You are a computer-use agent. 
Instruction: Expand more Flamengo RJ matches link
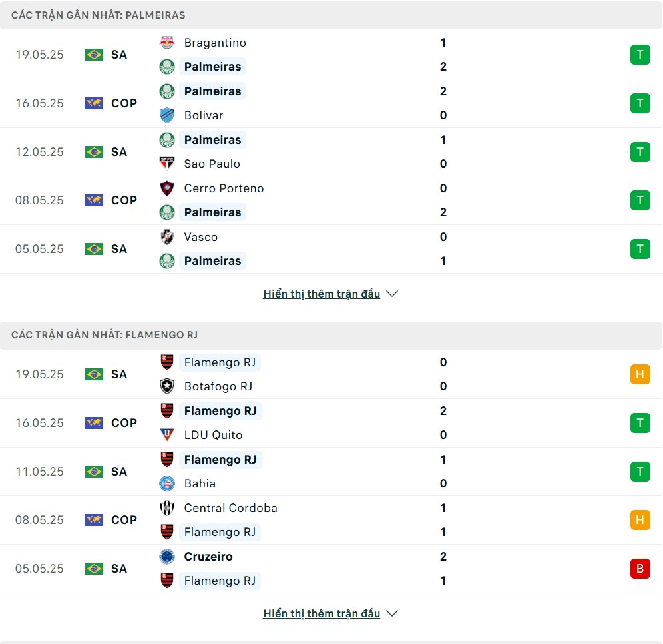coord(322,613)
